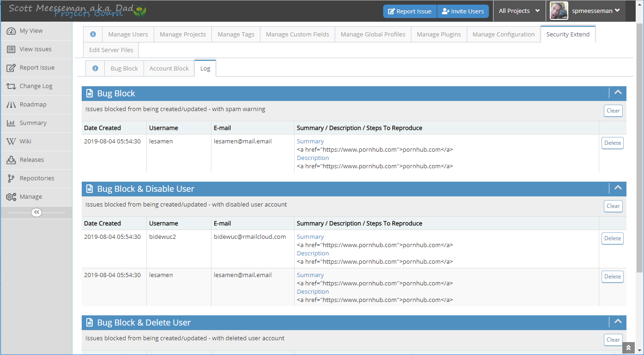Click the Repositories branch icon
The width and height of the screenshot is (644, 355).
click(11, 178)
